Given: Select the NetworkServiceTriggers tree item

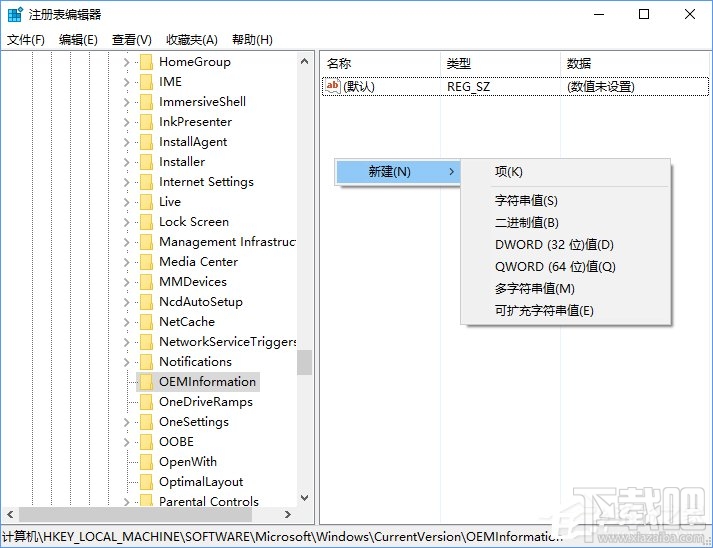Looking at the screenshot, I should pyautogui.click(x=227, y=342).
